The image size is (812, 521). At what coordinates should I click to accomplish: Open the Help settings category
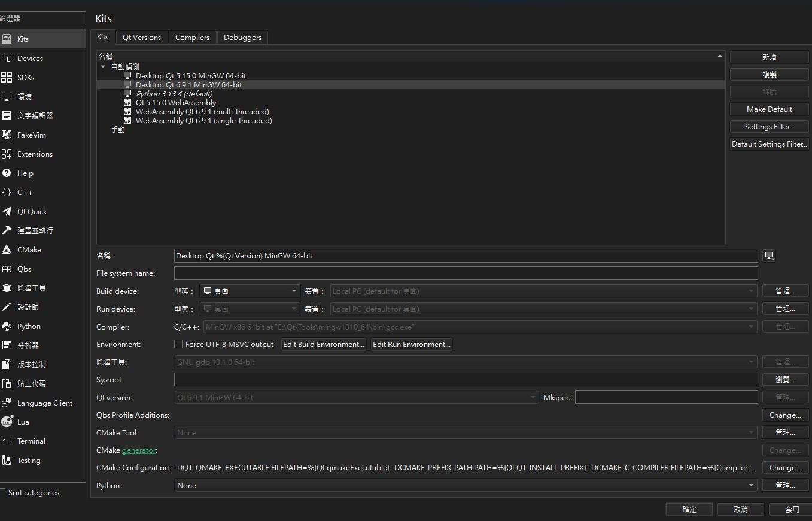pyautogui.click(x=42, y=173)
